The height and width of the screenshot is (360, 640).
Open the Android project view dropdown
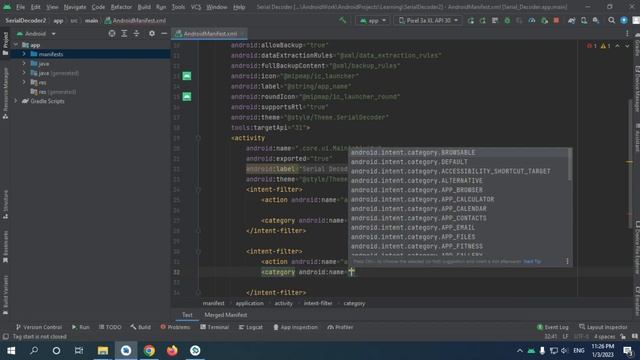point(36,33)
